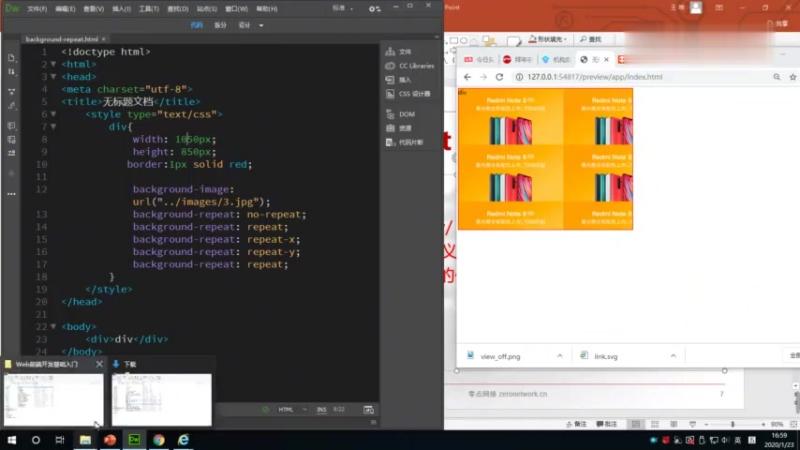Open view_off.png download options chevron
The width and height of the screenshot is (800, 450).
coord(560,356)
